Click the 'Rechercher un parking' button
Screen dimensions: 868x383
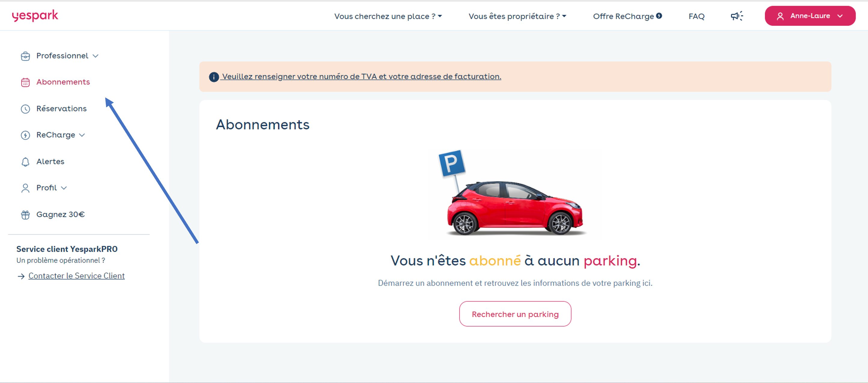[515, 314]
